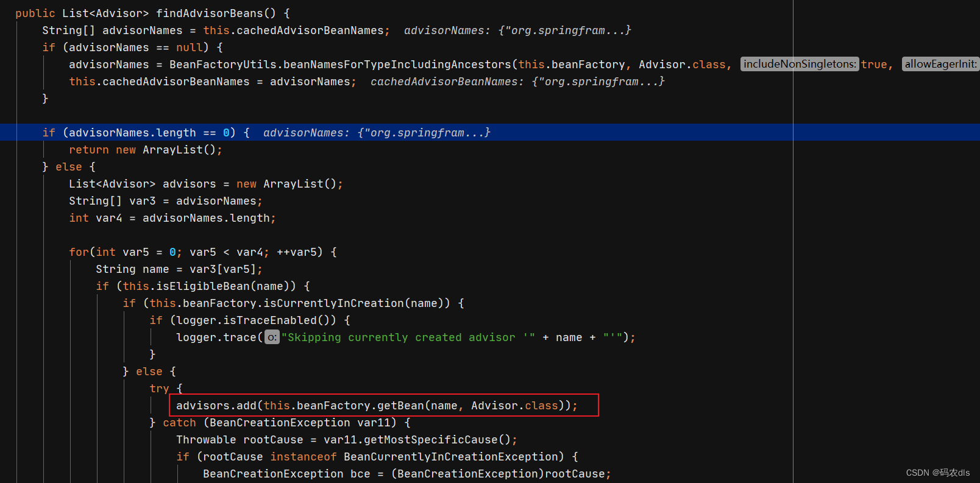Click cachedAdvisorBeanNames in the first assignment
980x483 pixels.
click(x=310, y=30)
